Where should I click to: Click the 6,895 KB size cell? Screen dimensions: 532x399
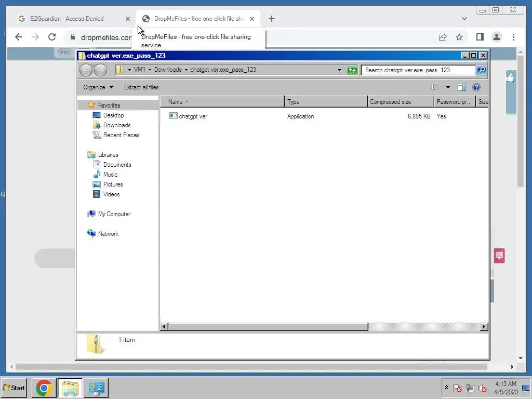click(419, 116)
